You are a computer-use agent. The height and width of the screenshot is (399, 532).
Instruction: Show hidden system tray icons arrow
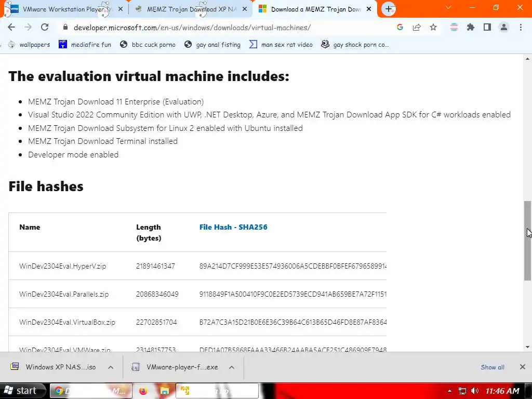point(449,391)
